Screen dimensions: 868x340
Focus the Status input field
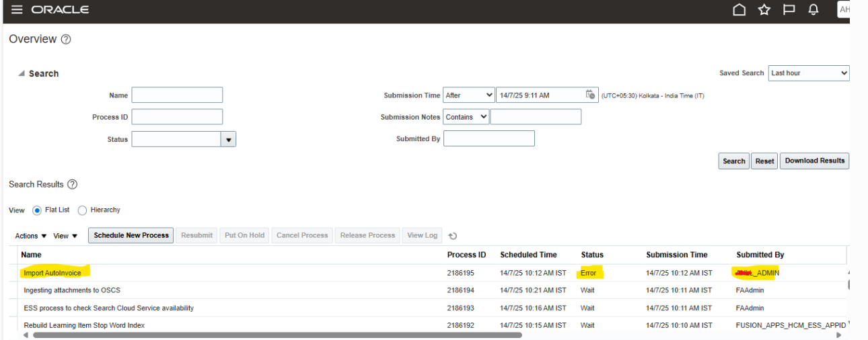(x=176, y=139)
